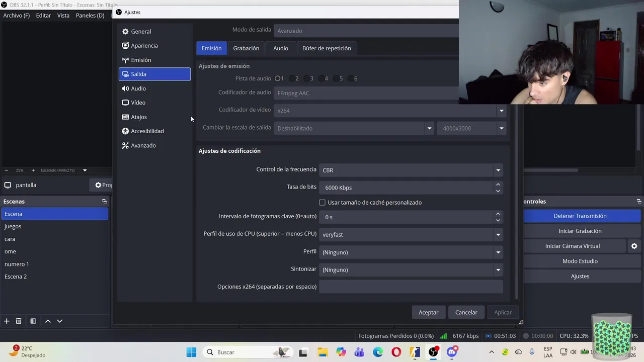
Task: Open the Perfil (Ninguno) dropdown
Action: (411, 252)
